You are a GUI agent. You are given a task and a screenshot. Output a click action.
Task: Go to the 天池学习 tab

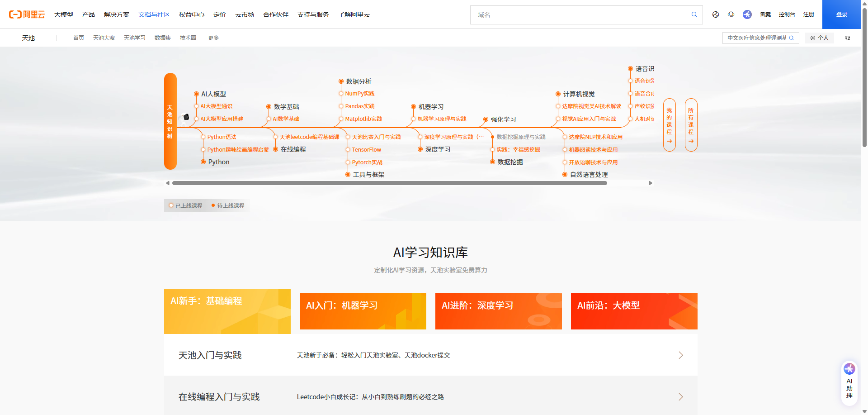coord(135,38)
